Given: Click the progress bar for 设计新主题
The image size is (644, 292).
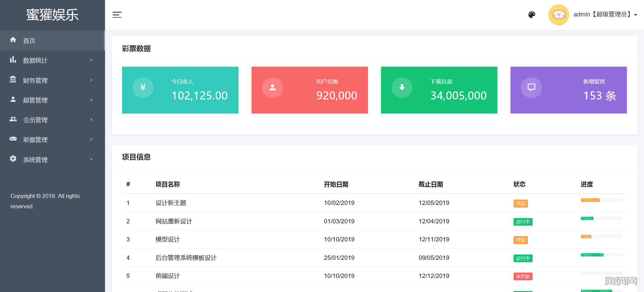Looking at the screenshot, I should click(601, 200).
